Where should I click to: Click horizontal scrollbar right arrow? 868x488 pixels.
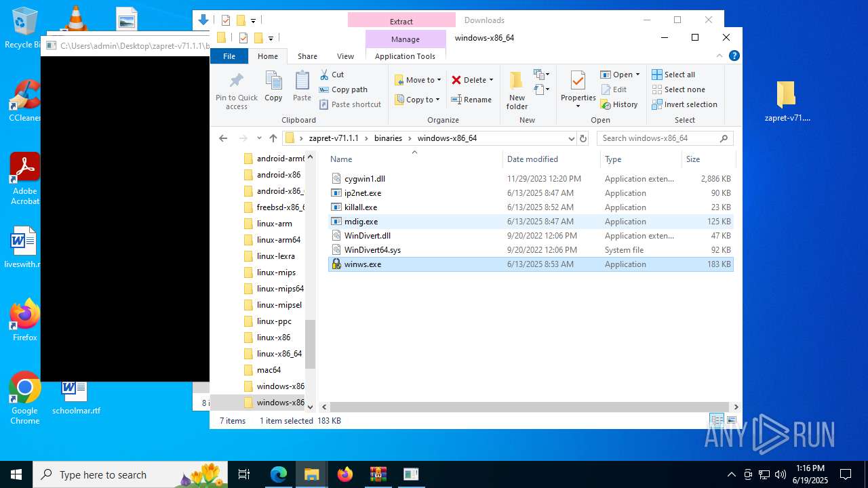pos(736,407)
